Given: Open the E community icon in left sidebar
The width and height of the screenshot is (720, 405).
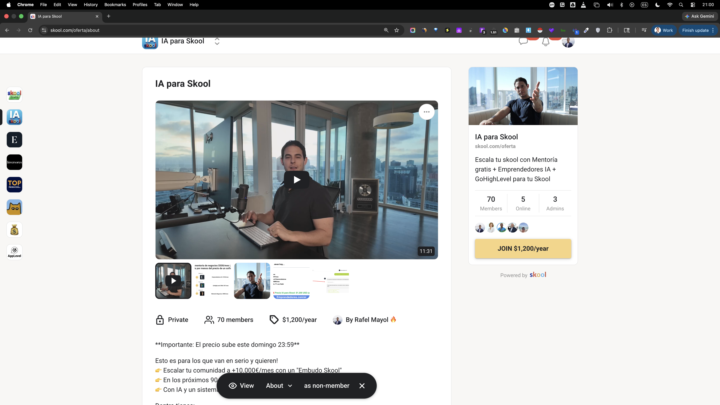Looking at the screenshot, I should 14,140.
